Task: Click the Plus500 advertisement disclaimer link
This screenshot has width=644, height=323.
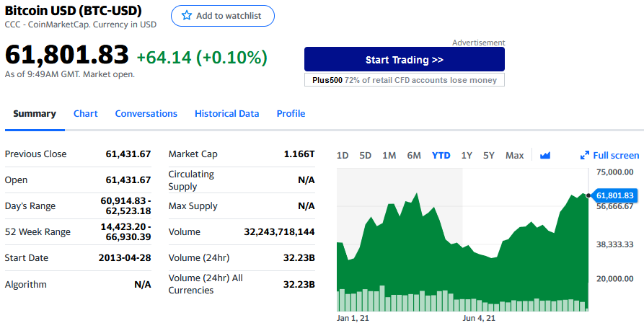Action: [x=404, y=80]
